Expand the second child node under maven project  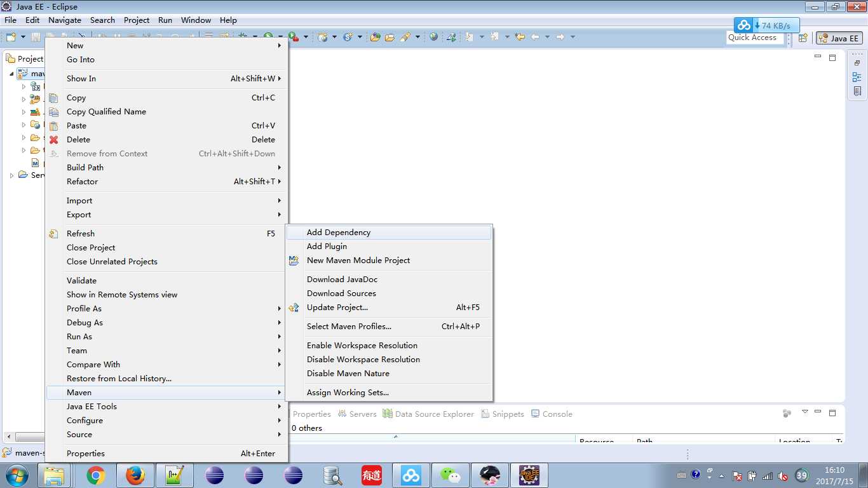24,99
